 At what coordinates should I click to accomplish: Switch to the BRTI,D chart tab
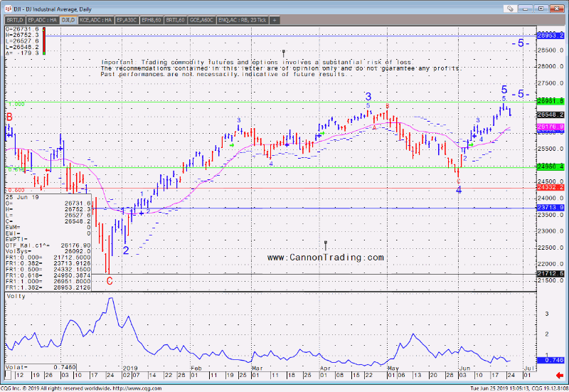(14, 21)
